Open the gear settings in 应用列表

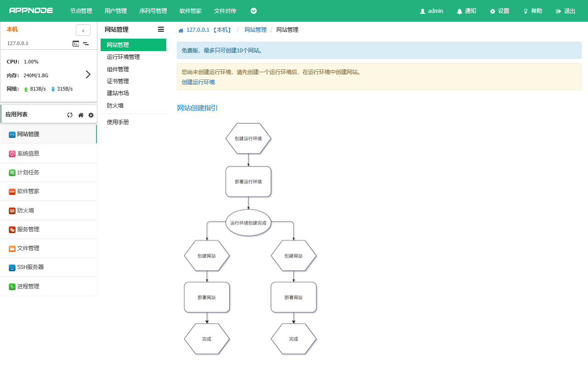(91, 115)
